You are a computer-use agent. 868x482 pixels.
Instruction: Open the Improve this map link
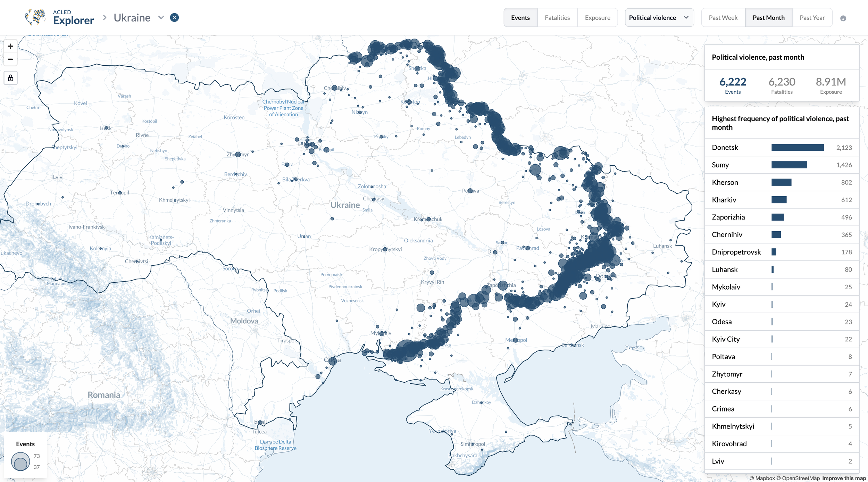[844, 478]
